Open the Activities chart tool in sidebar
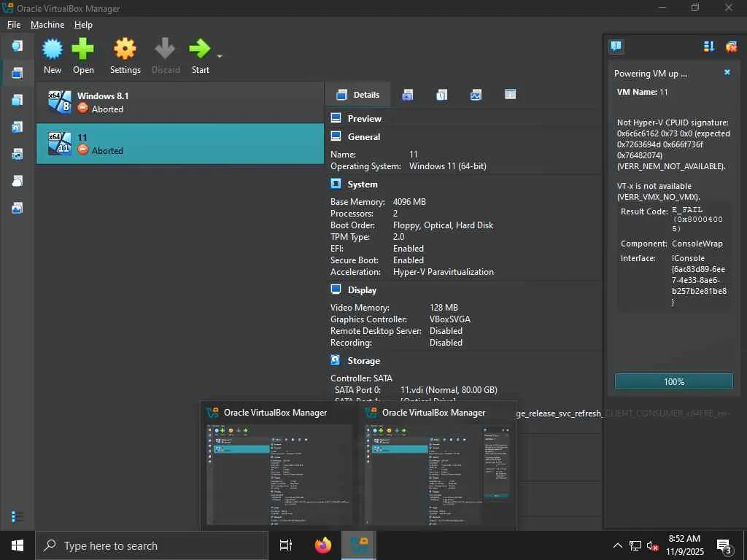747x560 pixels. pos(18,208)
